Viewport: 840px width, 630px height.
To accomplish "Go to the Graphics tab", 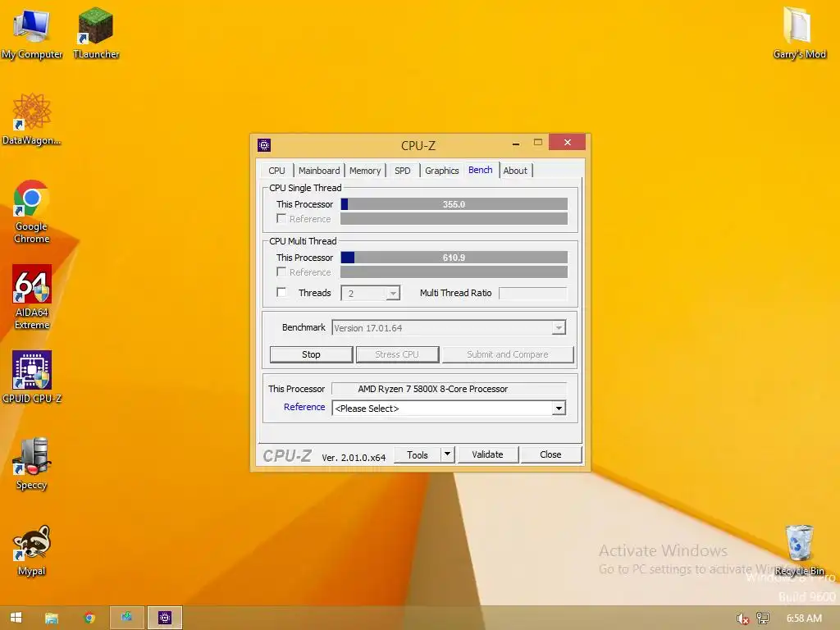I will [441, 171].
